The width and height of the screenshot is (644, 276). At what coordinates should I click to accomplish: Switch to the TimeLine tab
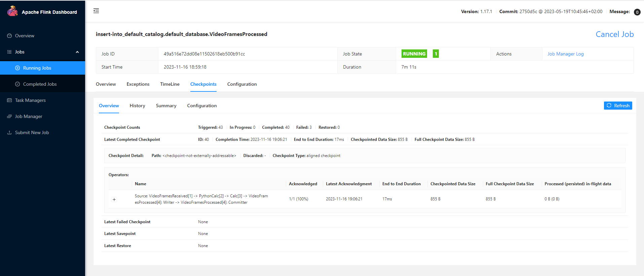[170, 84]
